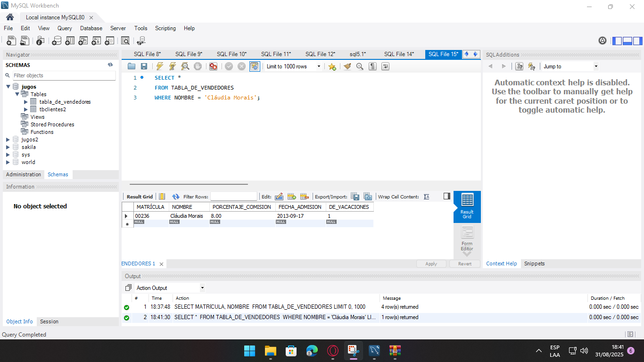Open the Database menu

pos(91,28)
